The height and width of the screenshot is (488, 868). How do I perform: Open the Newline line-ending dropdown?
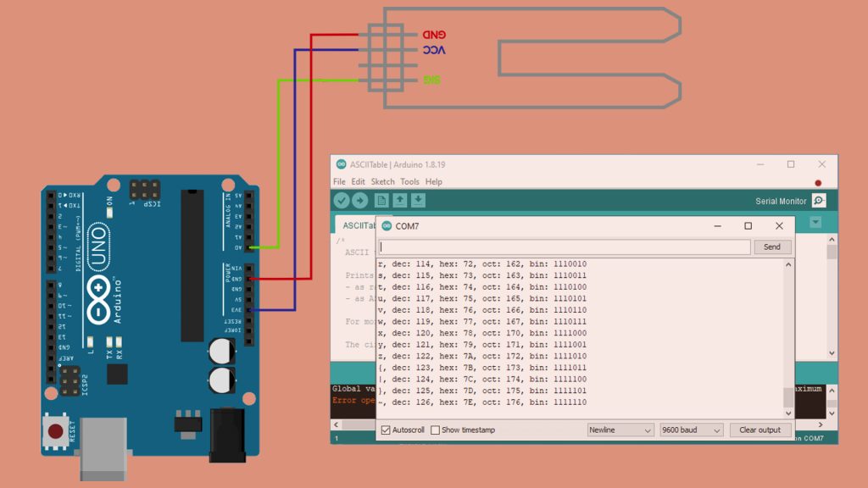pos(620,430)
